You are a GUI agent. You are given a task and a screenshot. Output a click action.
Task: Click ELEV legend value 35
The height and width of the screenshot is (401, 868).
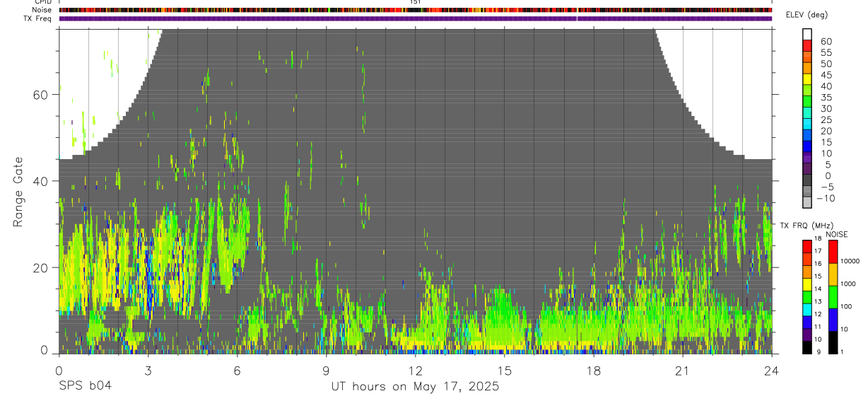click(826, 98)
